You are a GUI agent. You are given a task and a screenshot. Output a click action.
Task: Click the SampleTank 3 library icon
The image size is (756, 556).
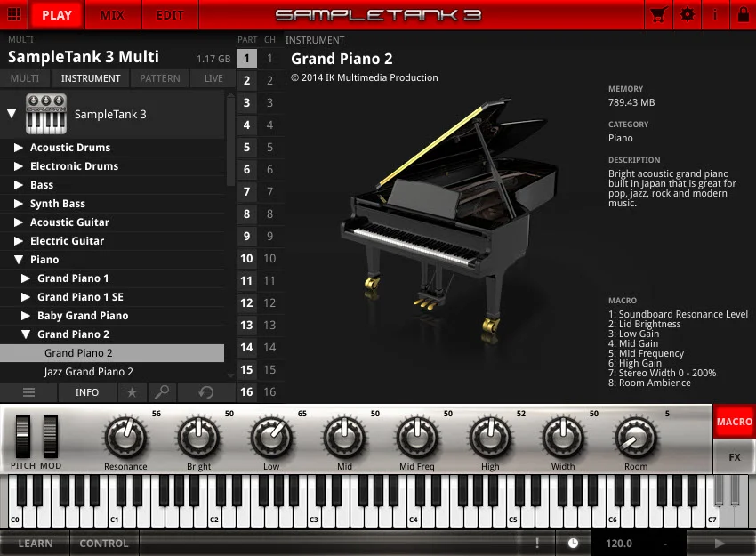click(45, 114)
